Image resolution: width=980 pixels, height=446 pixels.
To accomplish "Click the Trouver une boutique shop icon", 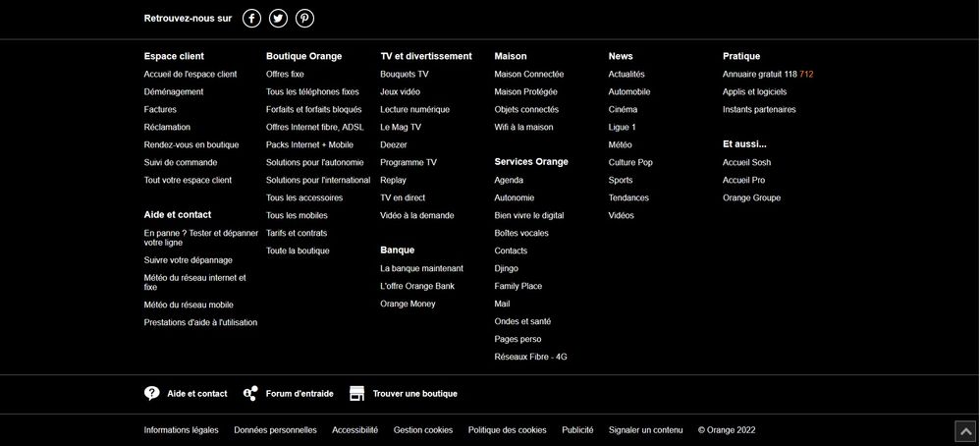I will 356,393.
